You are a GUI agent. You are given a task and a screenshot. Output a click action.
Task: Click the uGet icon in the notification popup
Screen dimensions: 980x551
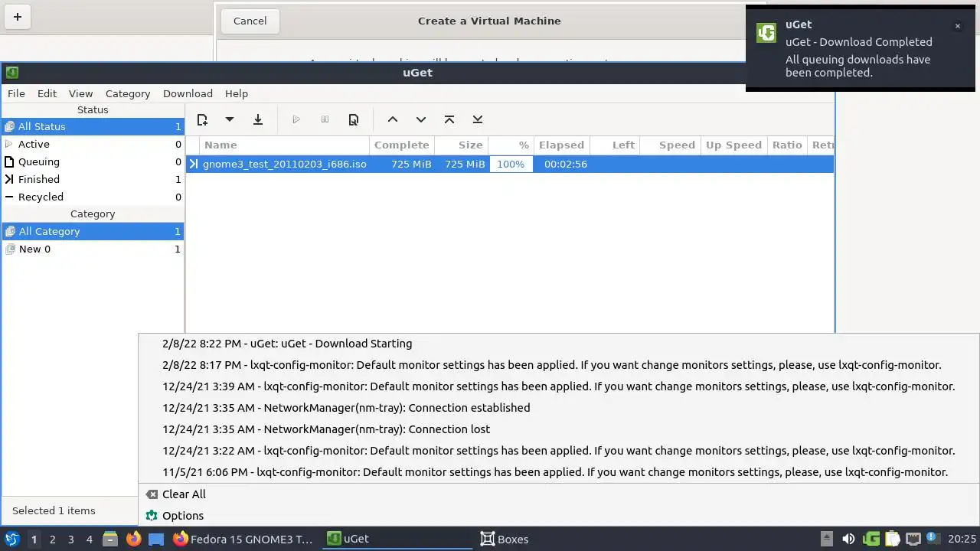pyautogui.click(x=766, y=33)
